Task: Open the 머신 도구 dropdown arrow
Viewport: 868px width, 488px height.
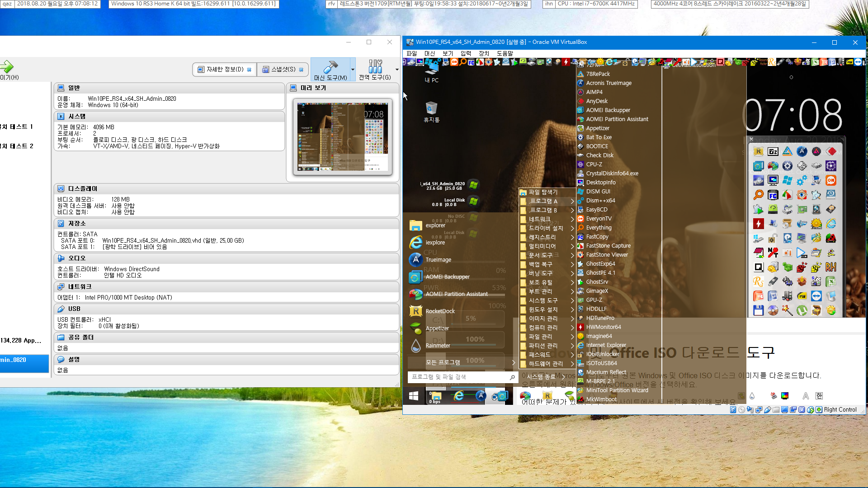Action: point(353,70)
